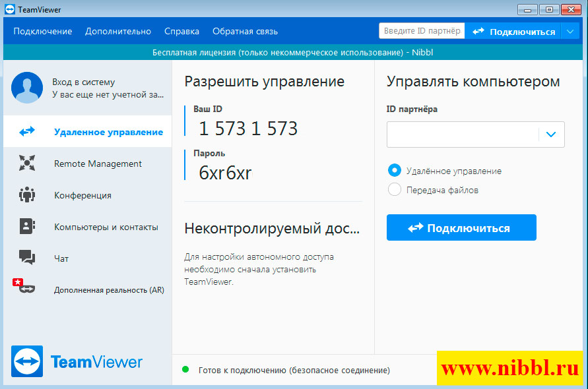Open Дополненная реальность (AR) section
The width and height of the screenshot is (588, 389).
[88, 289]
